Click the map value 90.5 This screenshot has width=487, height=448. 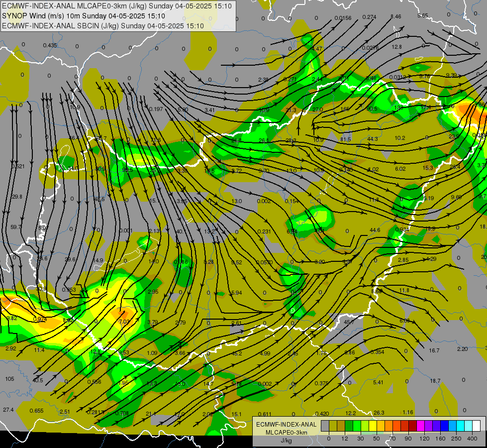(x=372, y=109)
